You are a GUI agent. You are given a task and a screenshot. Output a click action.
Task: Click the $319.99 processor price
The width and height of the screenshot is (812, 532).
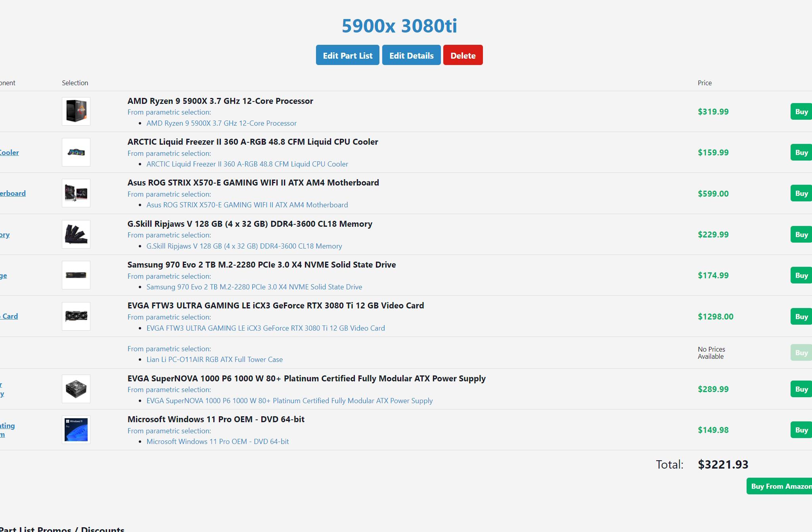tap(713, 112)
